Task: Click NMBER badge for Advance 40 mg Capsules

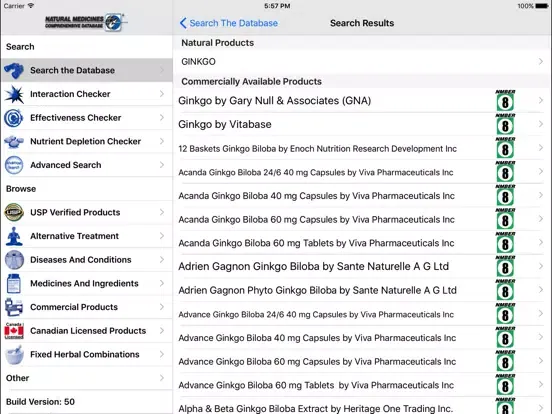Action: point(505,337)
